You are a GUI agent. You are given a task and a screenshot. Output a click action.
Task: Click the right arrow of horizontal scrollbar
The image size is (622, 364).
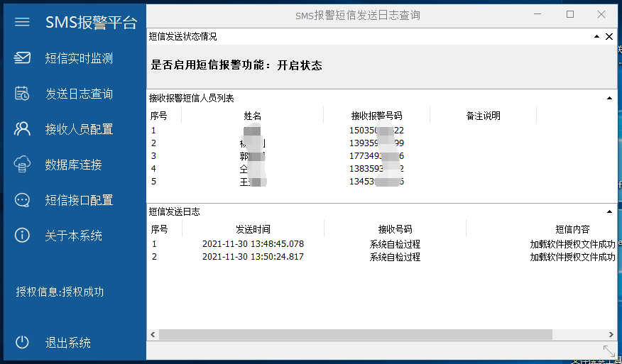(610, 334)
